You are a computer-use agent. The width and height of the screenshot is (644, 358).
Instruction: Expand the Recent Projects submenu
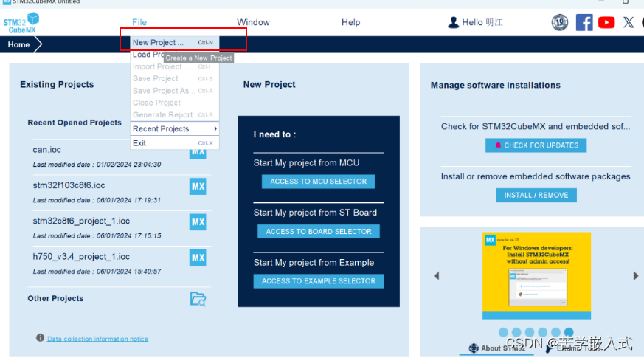[x=175, y=128]
